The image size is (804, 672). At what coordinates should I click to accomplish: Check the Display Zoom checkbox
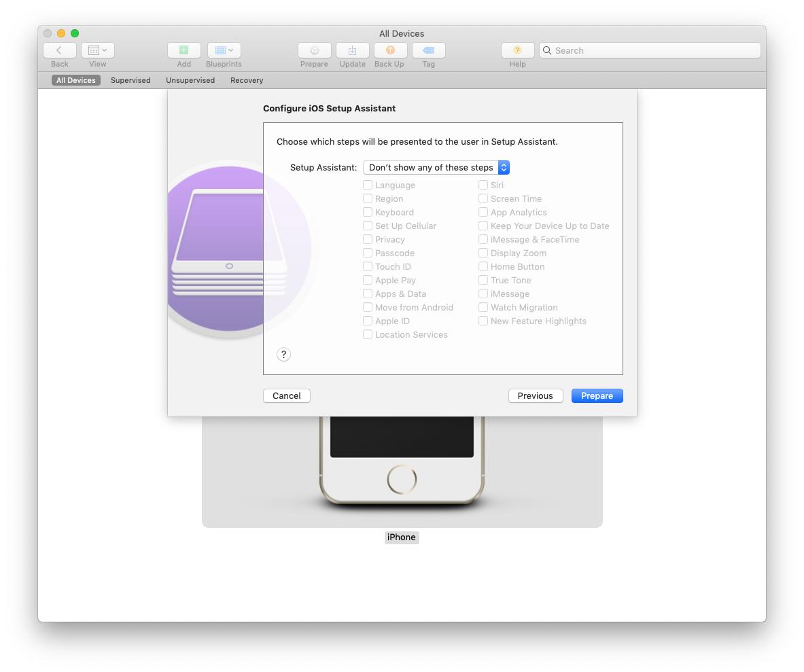[483, 253]
